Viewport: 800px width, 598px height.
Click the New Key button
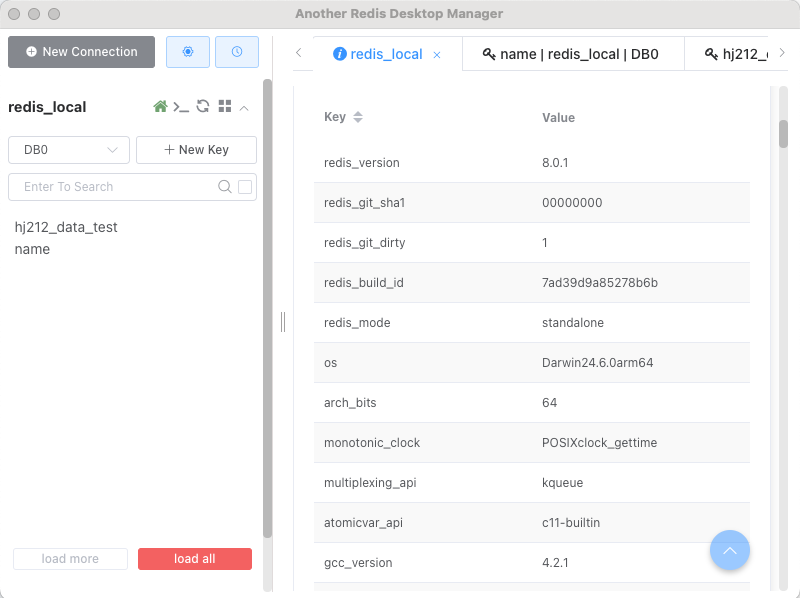click(196, 150)
